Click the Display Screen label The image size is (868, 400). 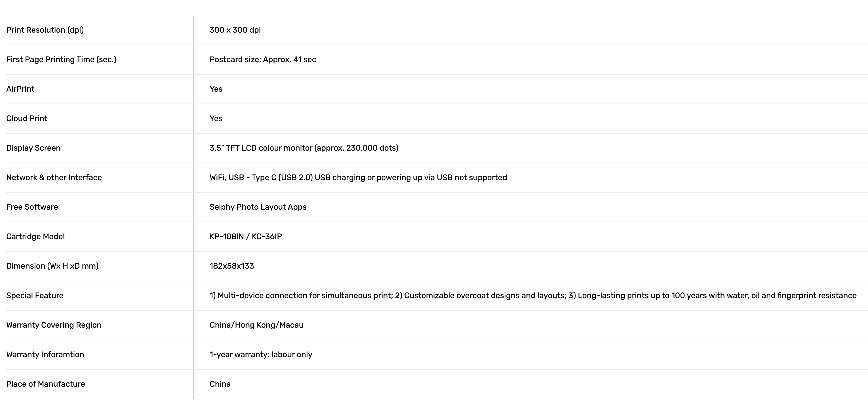tap(33, 148)
